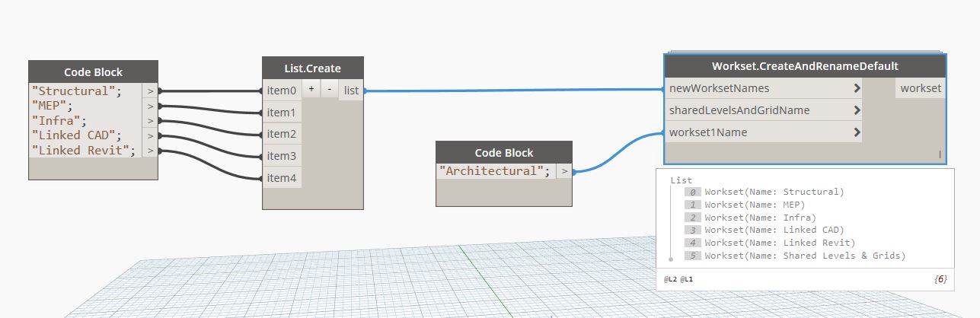Click the workset output port
This screenshot has height=318, width=980.
pyautogui.click(x=920, y=88)
